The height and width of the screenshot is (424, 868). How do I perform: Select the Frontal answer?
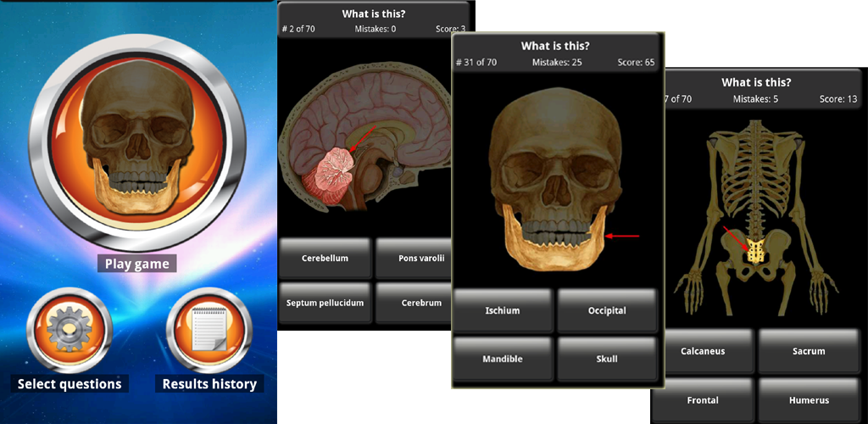coord(703,400)
